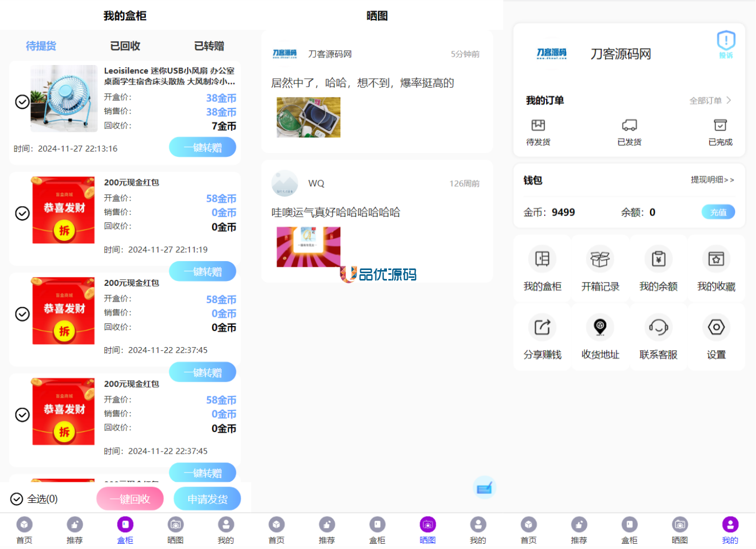Click the 充值 recharge button
The width and height of the screenshot is (756, 549).
point(718,212)
